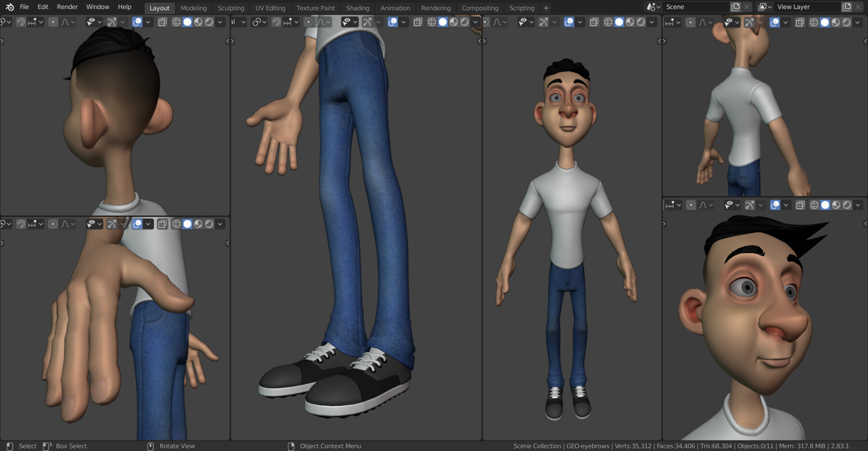868x451 pixels.
Task: Click the Scene name field
Action: click(x=695, y=7)
